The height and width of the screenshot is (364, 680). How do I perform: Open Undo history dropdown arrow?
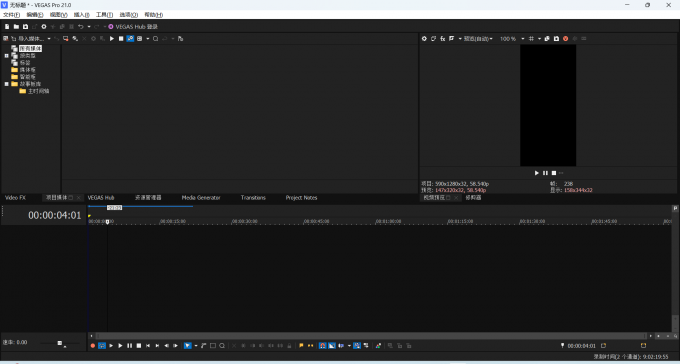[89, 27]
